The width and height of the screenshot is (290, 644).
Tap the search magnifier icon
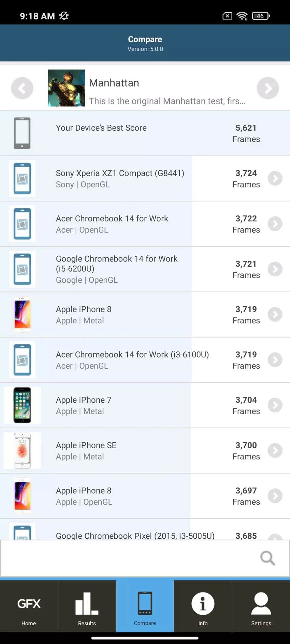pos(267,558)
